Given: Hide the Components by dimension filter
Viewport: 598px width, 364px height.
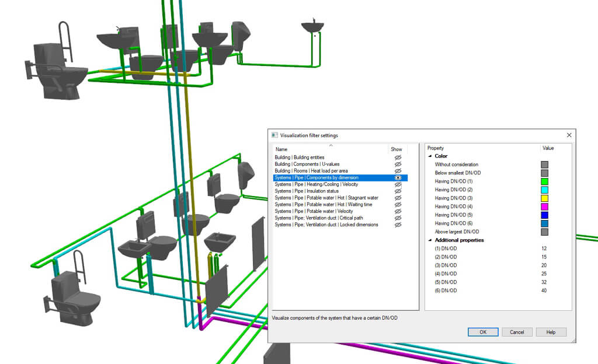Looking at the screenshot, I should [398, 177].
